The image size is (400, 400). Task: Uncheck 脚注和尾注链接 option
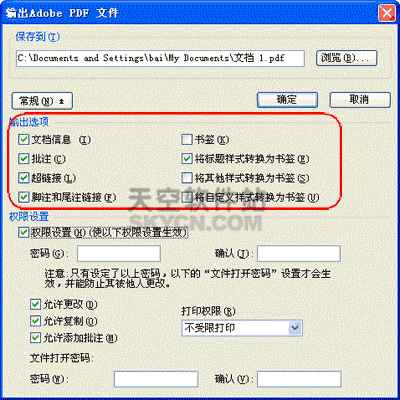tap(24, 197)
